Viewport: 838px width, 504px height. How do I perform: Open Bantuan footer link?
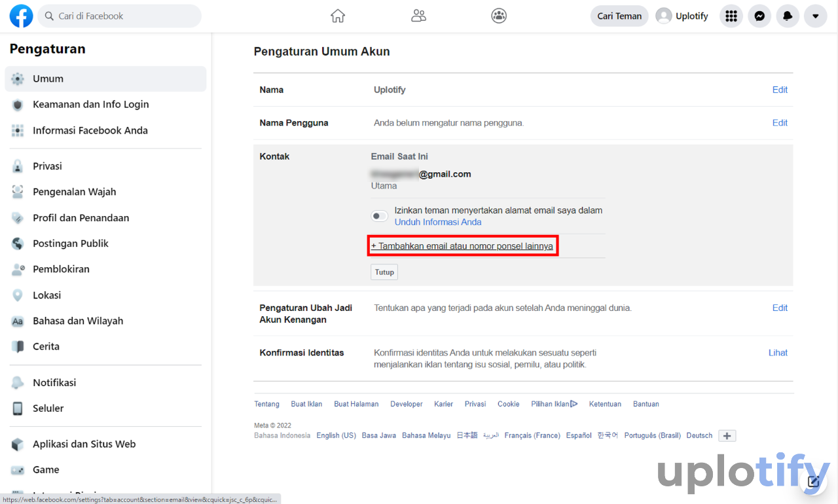646,404
